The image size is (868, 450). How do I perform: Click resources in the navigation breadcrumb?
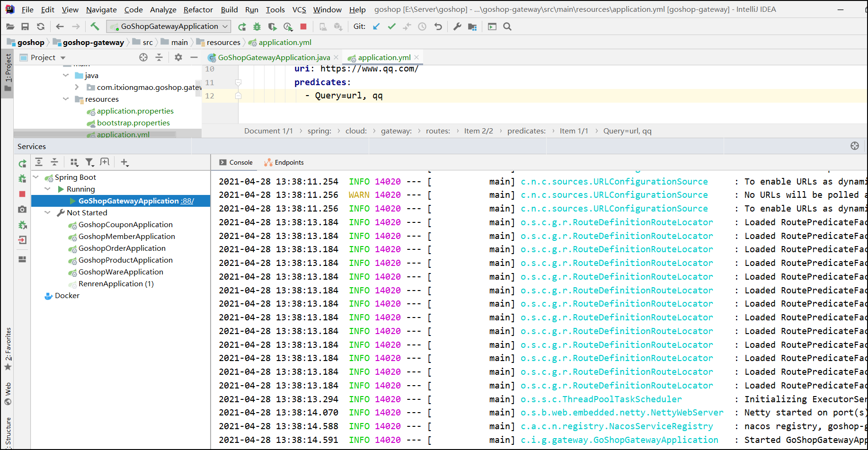pos(223,42)
